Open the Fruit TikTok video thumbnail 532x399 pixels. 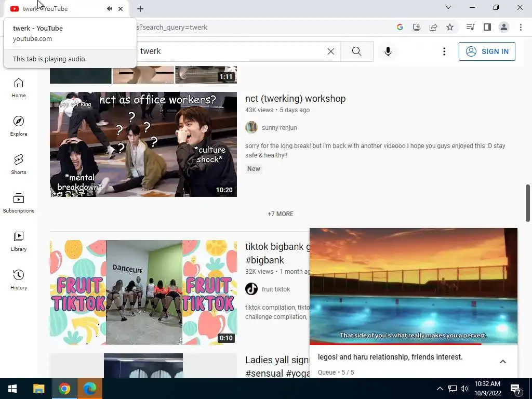click(x=143, y=292)
